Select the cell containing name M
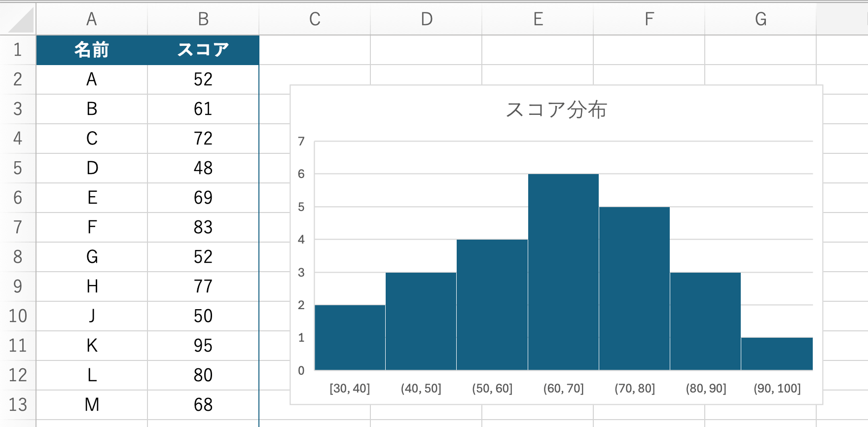Image resolution: width=868 pixels, height=427 pixels. [x=92, y=405]
